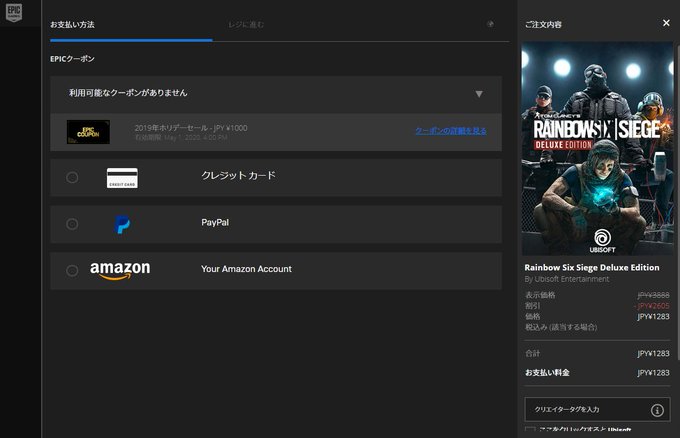Screen dimensions: 680x438
Task: Select Your Amazon Account radio button
Action: coord(72,271)
